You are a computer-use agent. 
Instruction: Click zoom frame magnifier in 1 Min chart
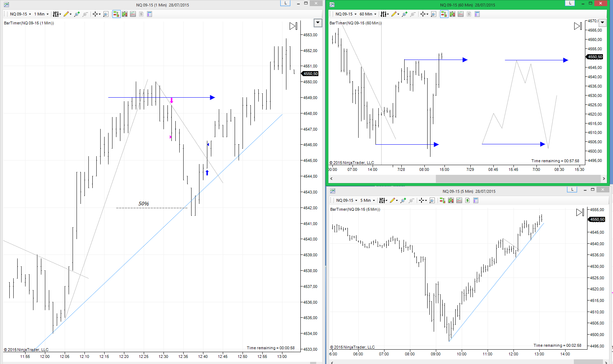click(106, 14)
